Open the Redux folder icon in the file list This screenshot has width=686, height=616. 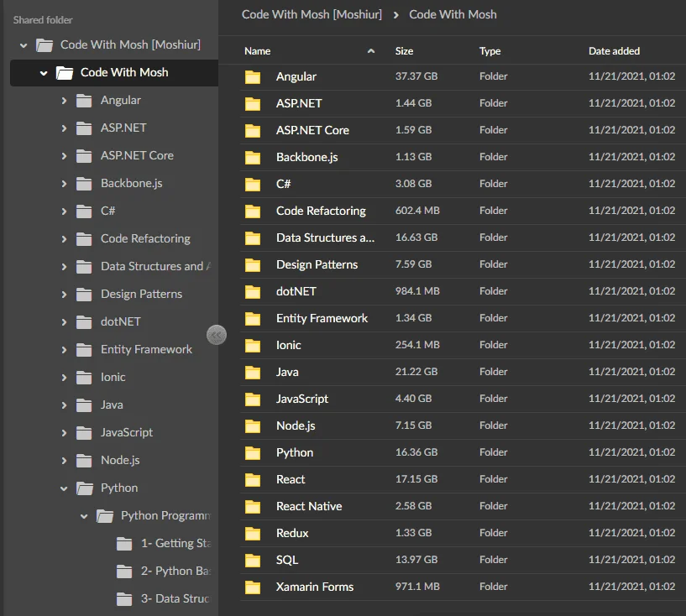pos(253,534)
